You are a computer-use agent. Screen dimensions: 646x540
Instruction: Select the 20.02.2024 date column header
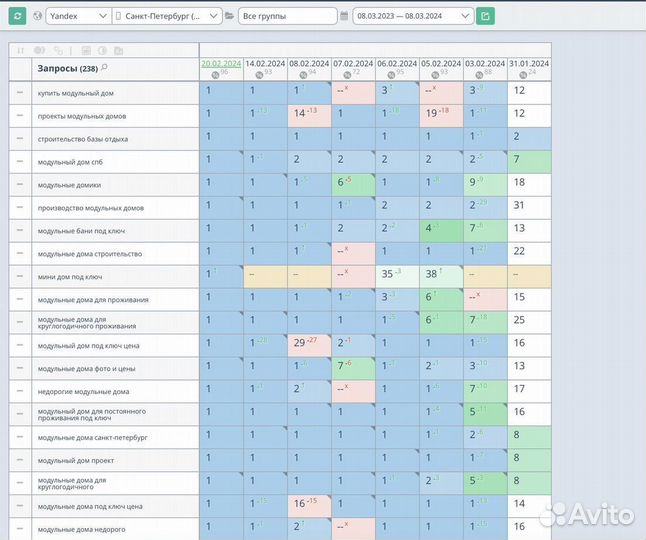pos(221,62)
